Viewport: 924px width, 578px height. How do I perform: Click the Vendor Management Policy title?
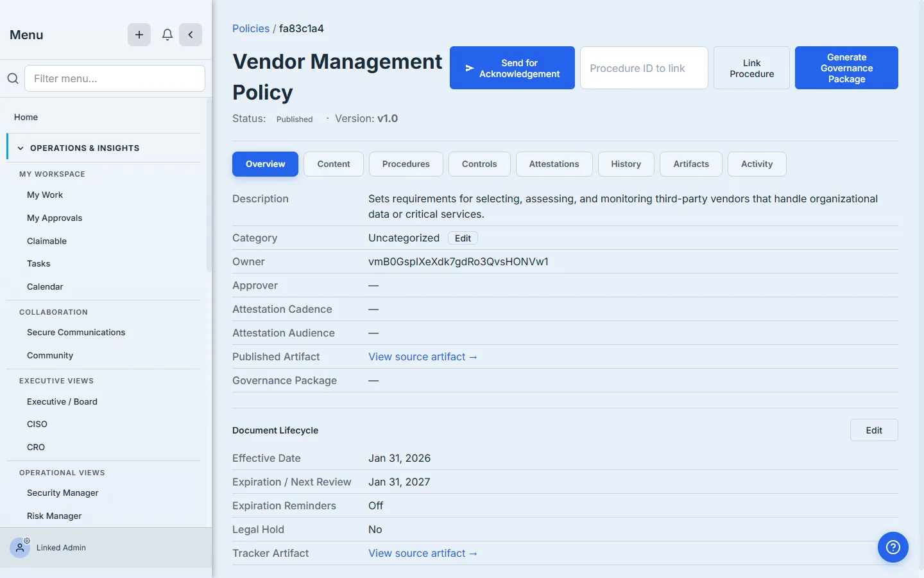(337, 77)
